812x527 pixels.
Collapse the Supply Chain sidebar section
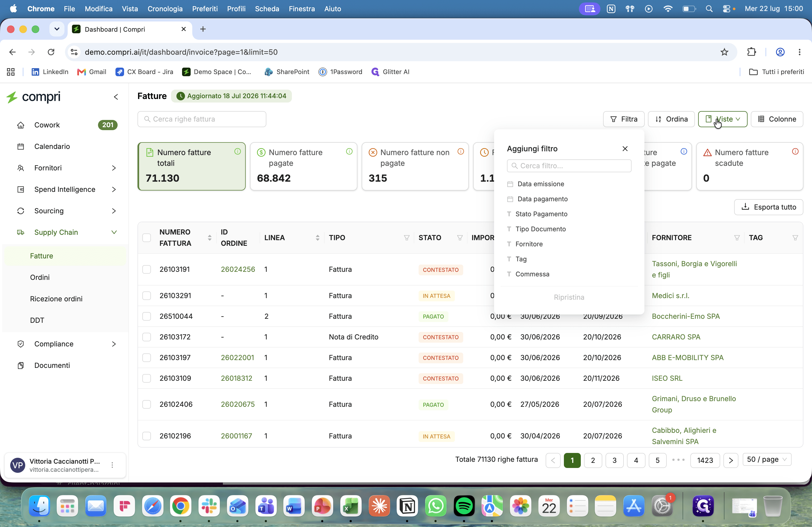coord(114,232)
